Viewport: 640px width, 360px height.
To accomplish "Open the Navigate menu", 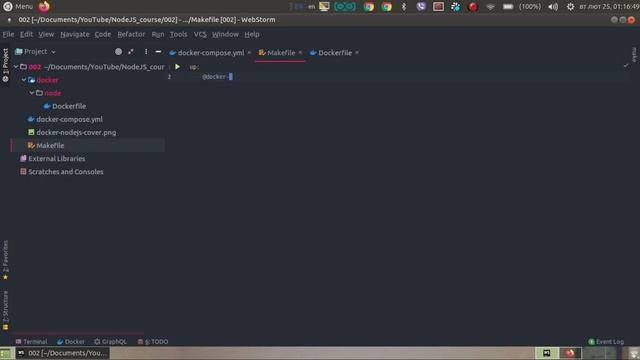I will pos(75,34).
